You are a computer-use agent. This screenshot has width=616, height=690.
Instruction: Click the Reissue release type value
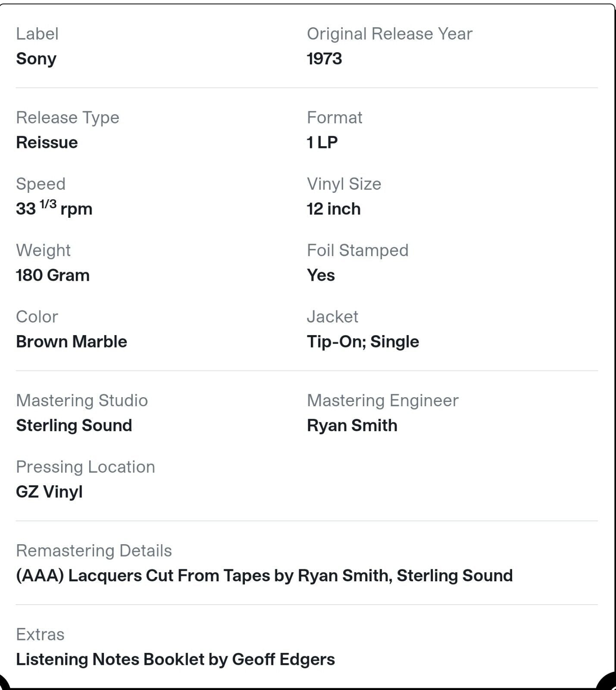pos(47,142)
